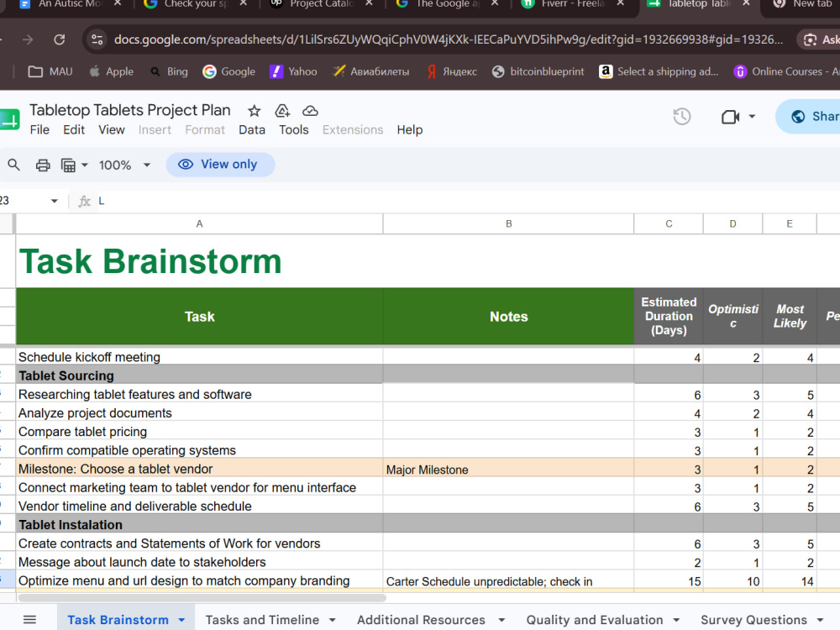Select the Major Milestone notes cell
Viewport: 840px width, 630px height.
pos(508,470)
